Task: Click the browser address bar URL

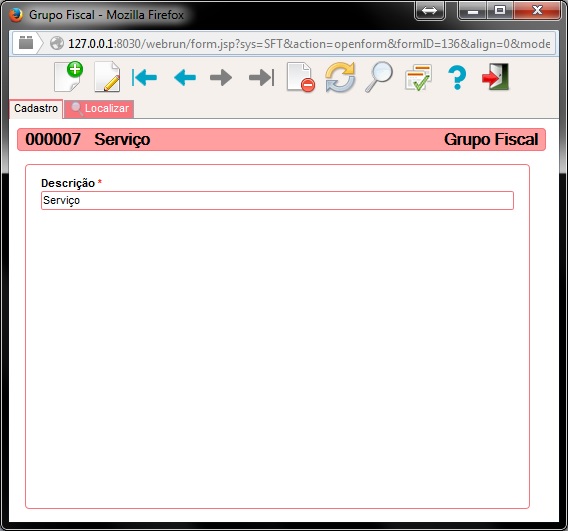Action: pyautogui.click(x=309, y=44)
